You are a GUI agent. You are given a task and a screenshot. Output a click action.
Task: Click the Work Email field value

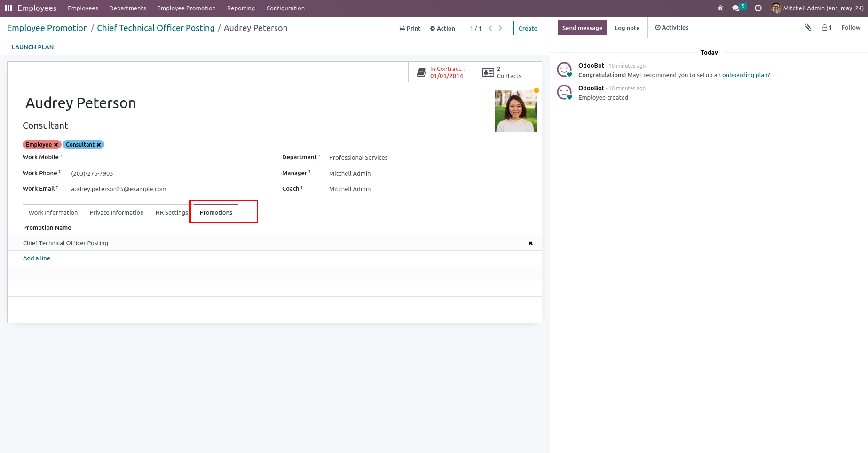coord(118,189)
